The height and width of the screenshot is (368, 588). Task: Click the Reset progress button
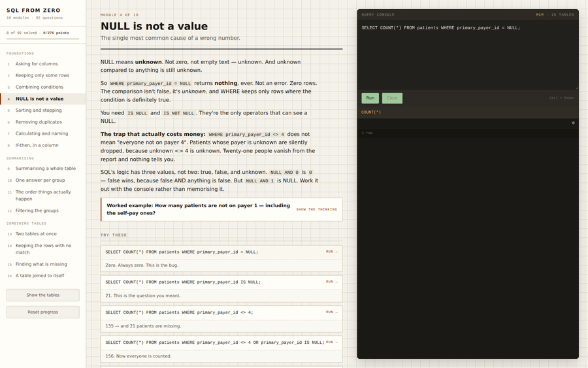42,312
